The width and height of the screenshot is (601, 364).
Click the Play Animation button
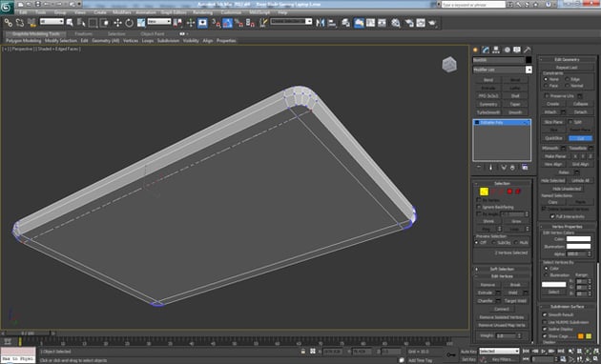click(543, 351)
